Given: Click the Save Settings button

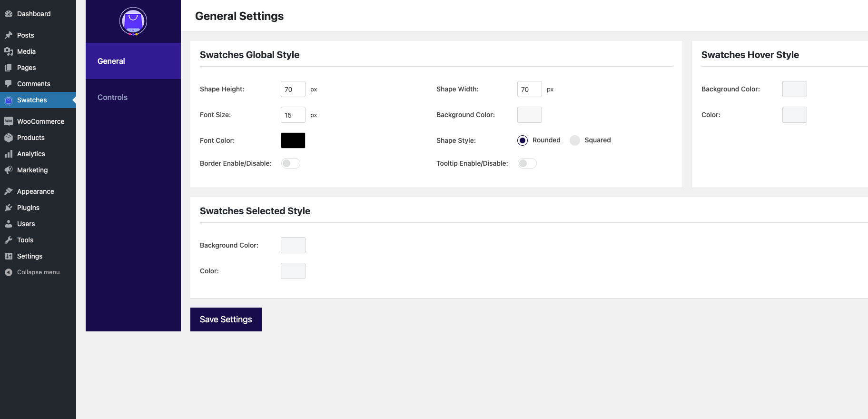Looking at the screenshot, I should point(226,319).
